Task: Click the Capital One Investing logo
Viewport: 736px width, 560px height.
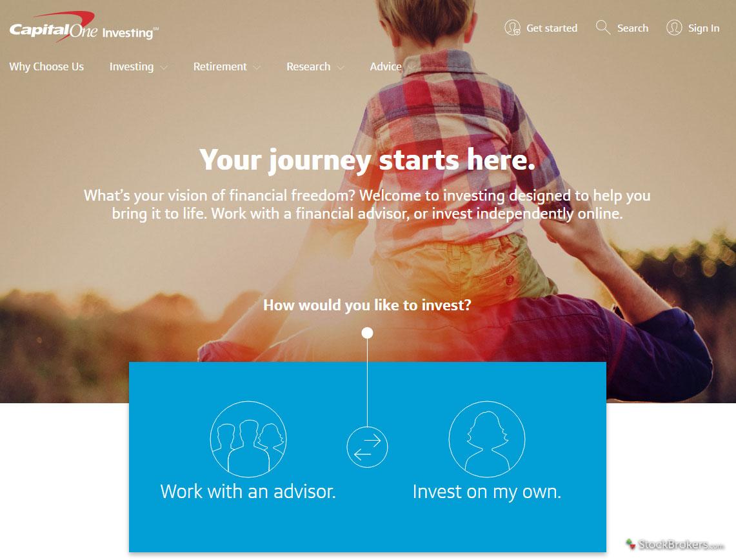Action: pyautogui.click(x=84, y=28)
